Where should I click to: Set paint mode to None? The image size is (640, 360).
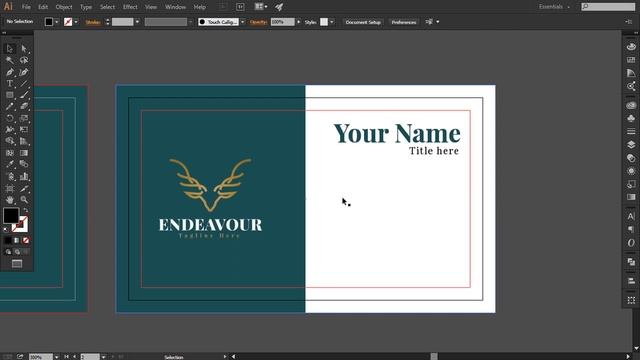pyautogui.click(x=26, y=240)
